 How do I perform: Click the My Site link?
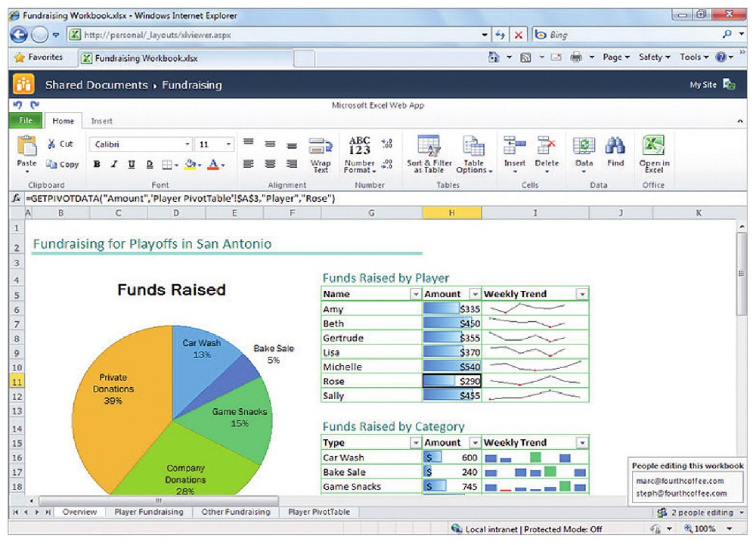[x=703, y=85]
